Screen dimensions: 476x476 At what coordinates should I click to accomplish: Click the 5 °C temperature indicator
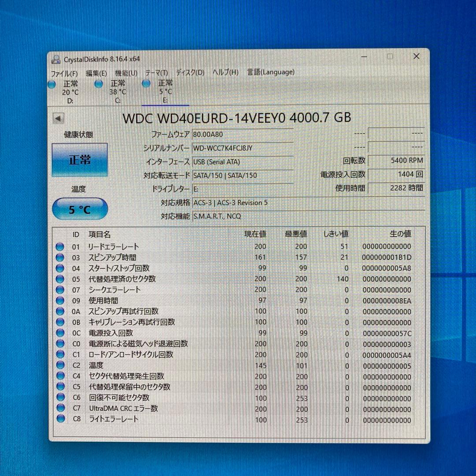79,209
